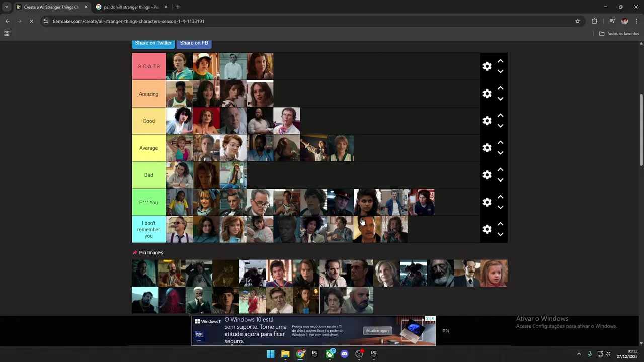Screen dimensions: 644x362
Task: Stop page loading with the X button
Action: 31,21
